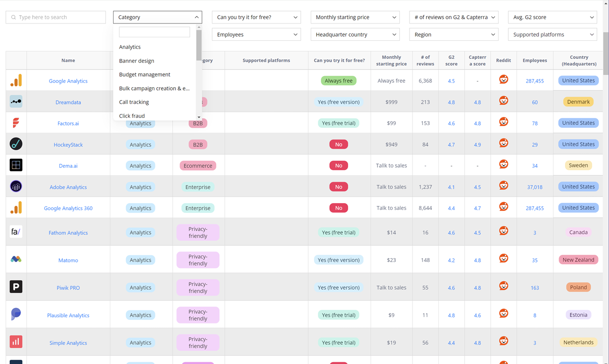Pick Budget management category option
This screenshot has width=609, height=364.
(144, 75)
